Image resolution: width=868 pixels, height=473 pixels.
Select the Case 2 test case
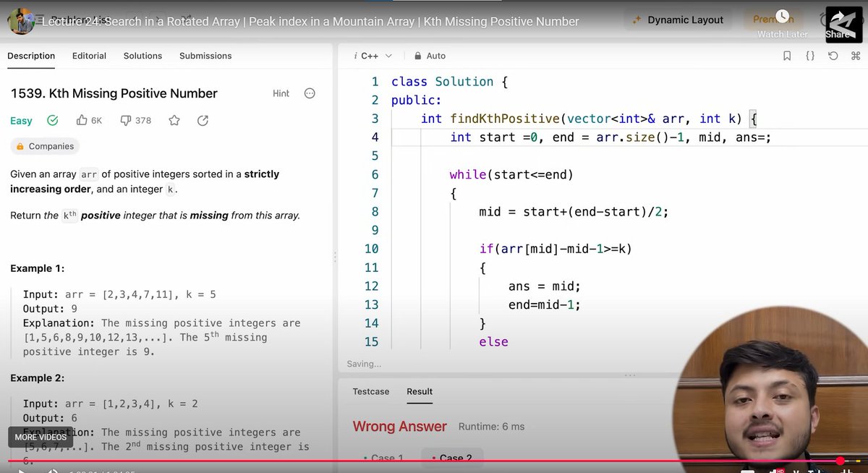pyautogui.click(x=452, y=458)
